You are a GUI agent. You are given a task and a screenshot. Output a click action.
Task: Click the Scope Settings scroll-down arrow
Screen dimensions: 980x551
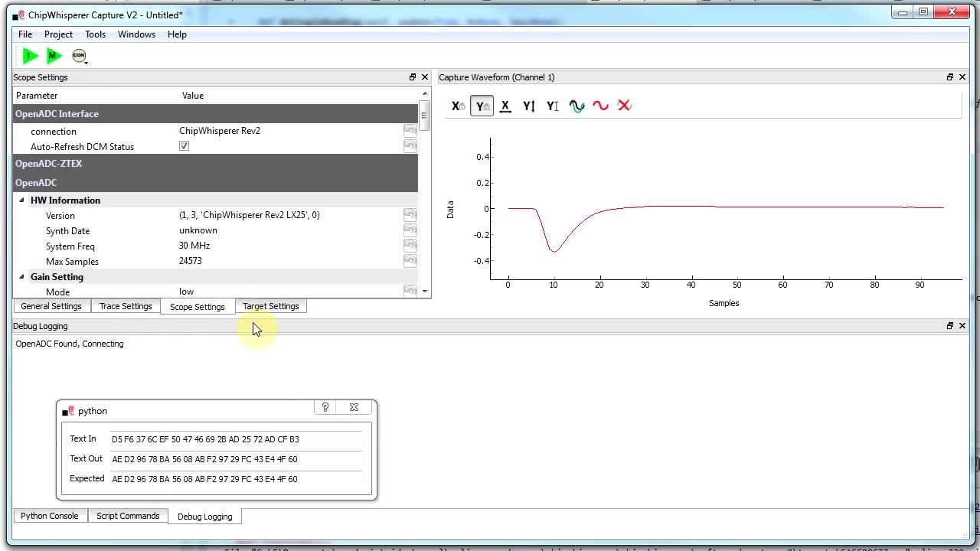pyautogui.click(x=424, y=292)
